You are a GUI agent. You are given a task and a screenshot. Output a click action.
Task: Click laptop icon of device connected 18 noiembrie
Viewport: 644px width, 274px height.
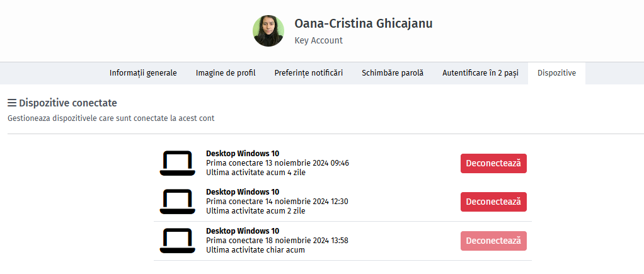coord(178,241)
